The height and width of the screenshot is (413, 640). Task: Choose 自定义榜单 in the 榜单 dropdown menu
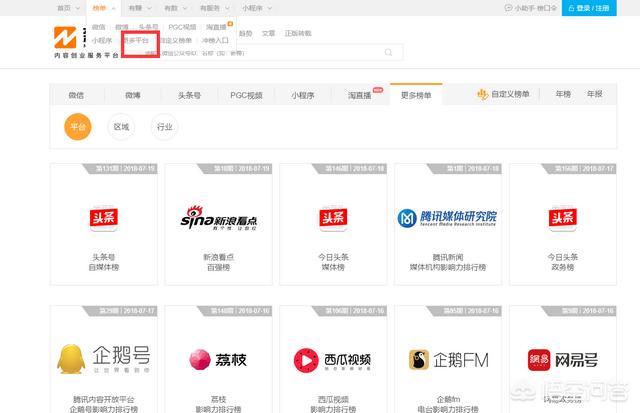175,40
